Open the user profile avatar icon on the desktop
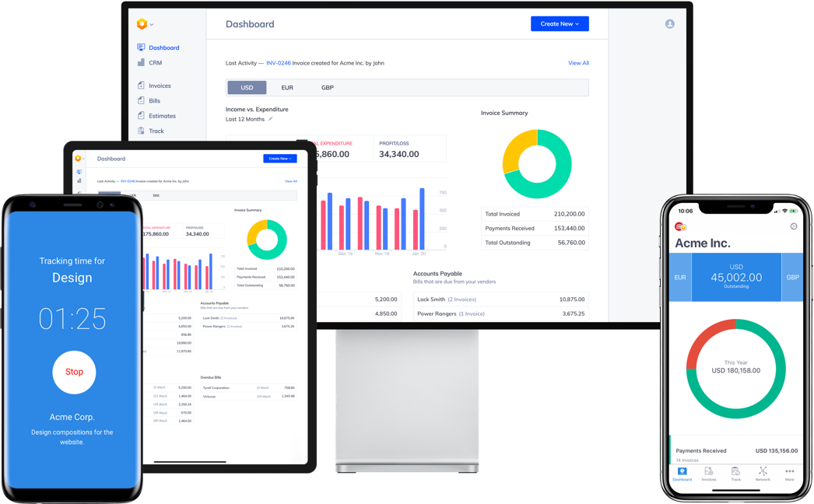 tap(669, 24)
